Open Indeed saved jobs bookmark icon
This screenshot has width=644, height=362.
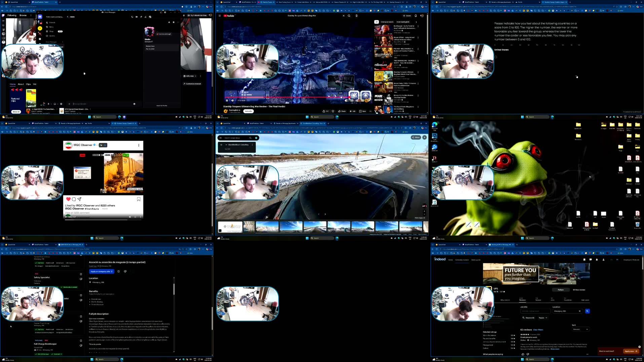tap(584, 260)
